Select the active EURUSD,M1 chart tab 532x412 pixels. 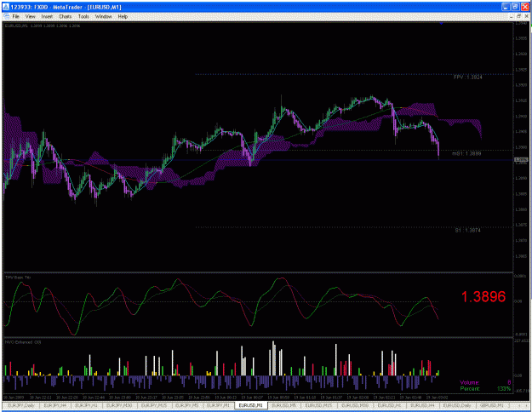[251, 405]
